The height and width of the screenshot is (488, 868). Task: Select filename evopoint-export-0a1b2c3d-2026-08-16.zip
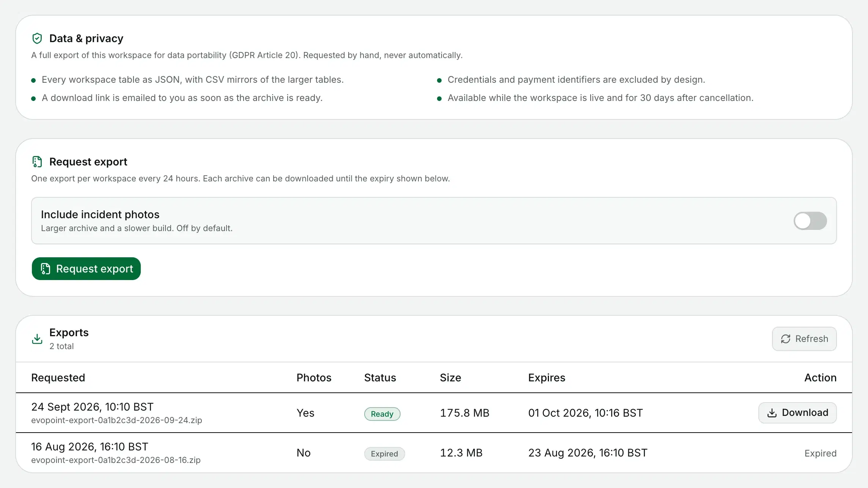pyautogui.click(x=116, y=460)
